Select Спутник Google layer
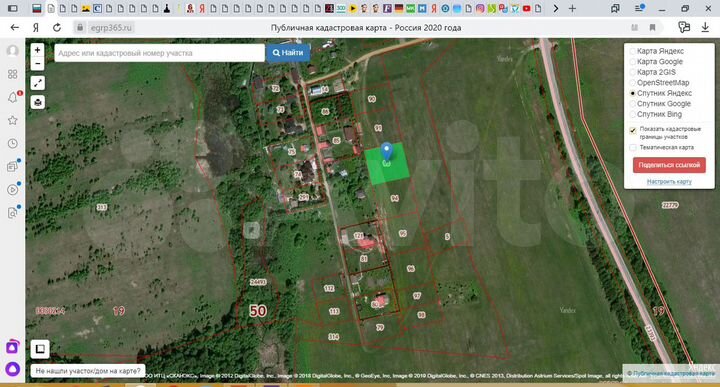The height and width of the screenshot is (387, 720). pyautogui.click(x=632, y=104)
